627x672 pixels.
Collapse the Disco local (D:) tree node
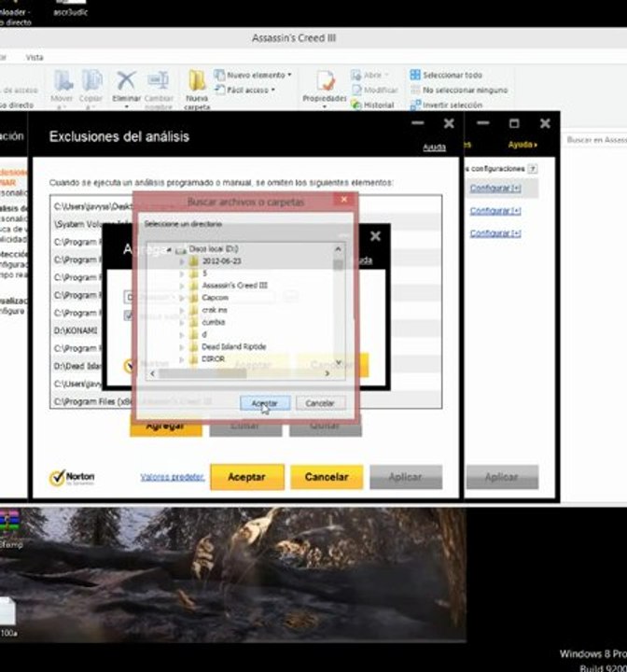click(169, 249)
